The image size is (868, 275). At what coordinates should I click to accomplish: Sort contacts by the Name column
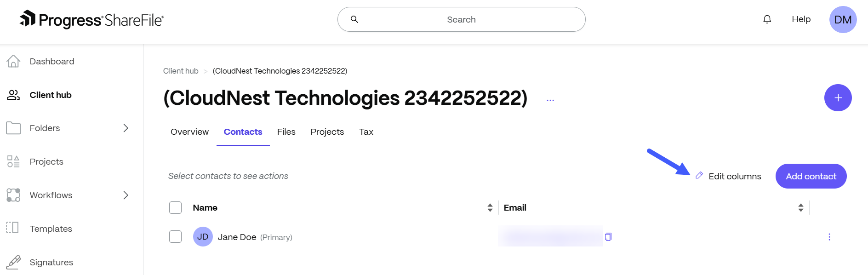(x=490, y=208)
